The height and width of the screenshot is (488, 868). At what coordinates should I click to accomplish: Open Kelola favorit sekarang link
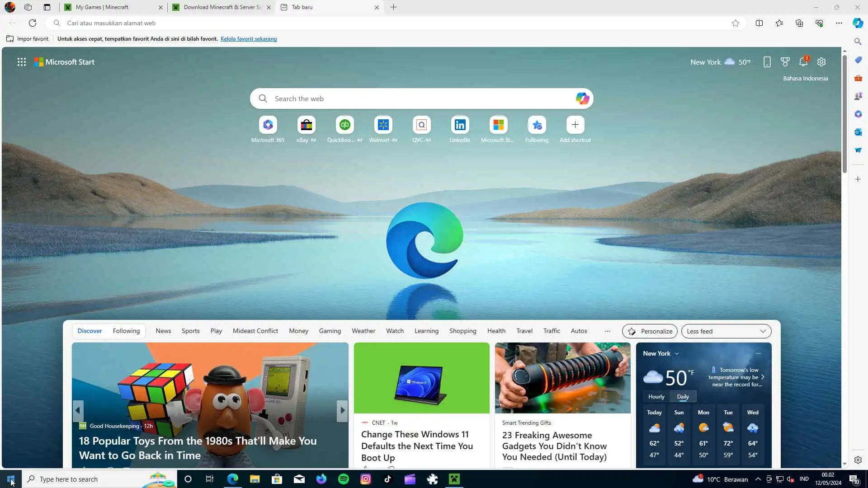coord(249,39)
